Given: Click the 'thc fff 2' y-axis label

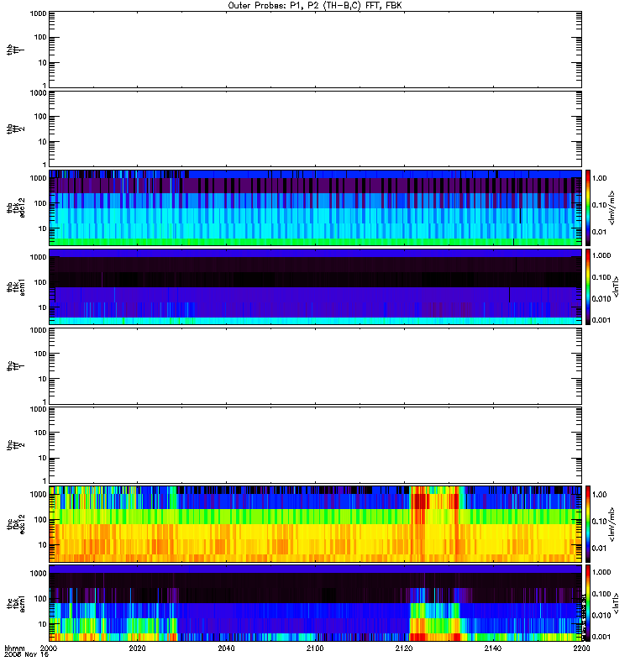Looking at the screenshot, I should click(15, 445).
